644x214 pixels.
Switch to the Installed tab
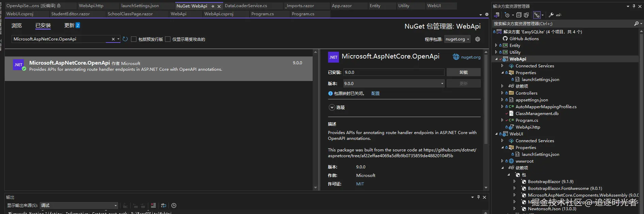[x=43, y=26]
